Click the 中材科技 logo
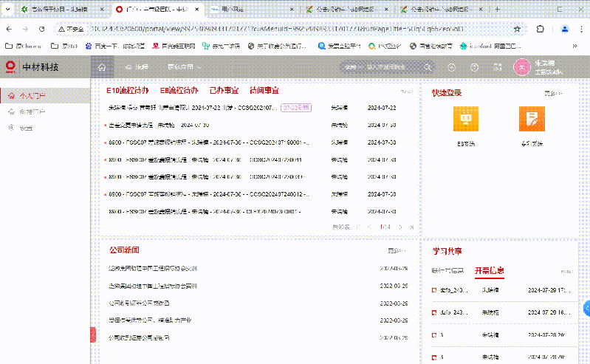Screen dimensions: 590x364 tap(32, 67)
